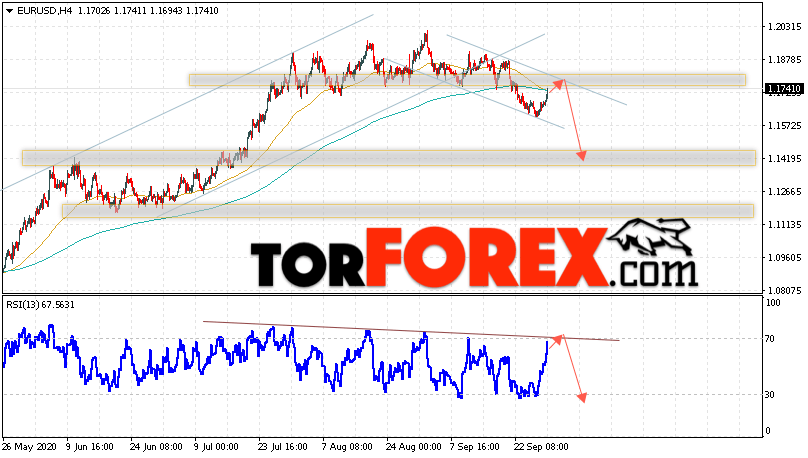Click the 1.12665 price axis label
The image size is (808, 458).
(784, 192)
